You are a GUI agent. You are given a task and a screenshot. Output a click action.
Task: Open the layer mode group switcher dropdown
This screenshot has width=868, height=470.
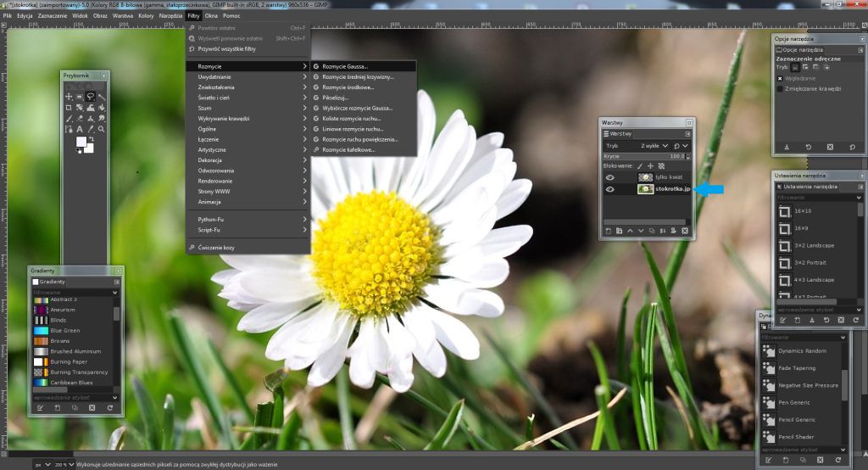click(x=681, y=146)
